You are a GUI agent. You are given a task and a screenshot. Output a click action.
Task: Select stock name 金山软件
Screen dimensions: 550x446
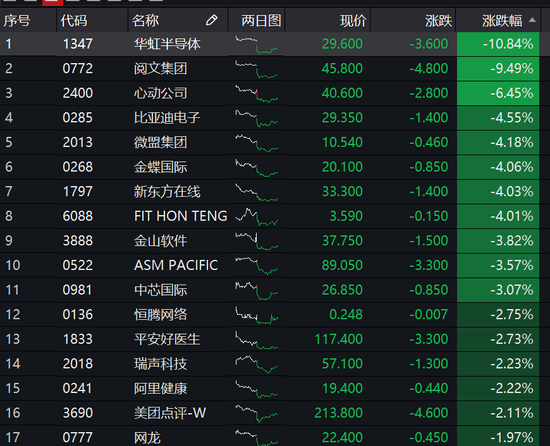tap(160, 241)
